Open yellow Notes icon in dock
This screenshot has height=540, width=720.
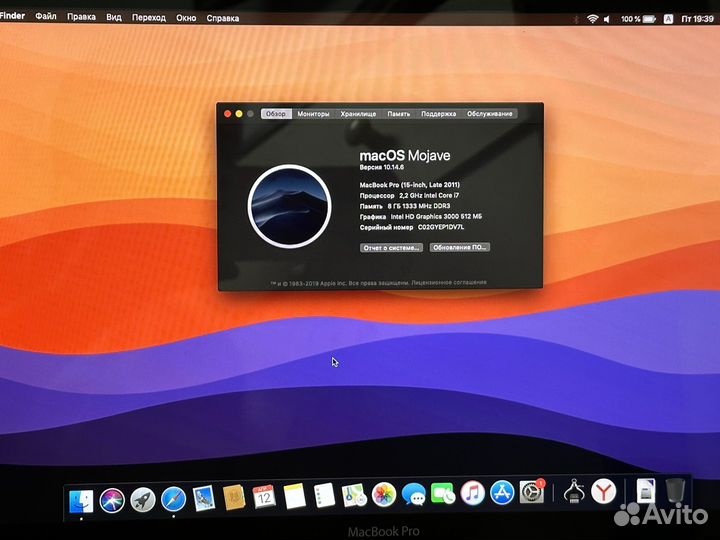(294, 496)
